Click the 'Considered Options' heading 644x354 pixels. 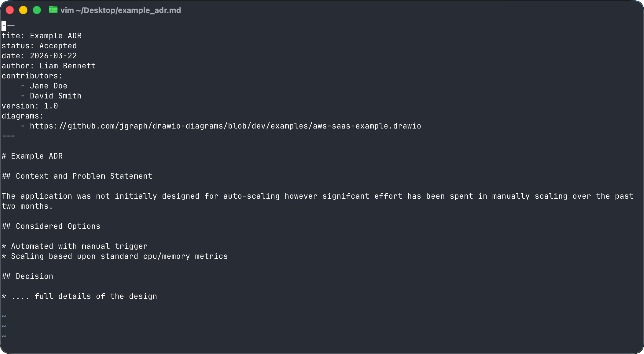point(58,226)
